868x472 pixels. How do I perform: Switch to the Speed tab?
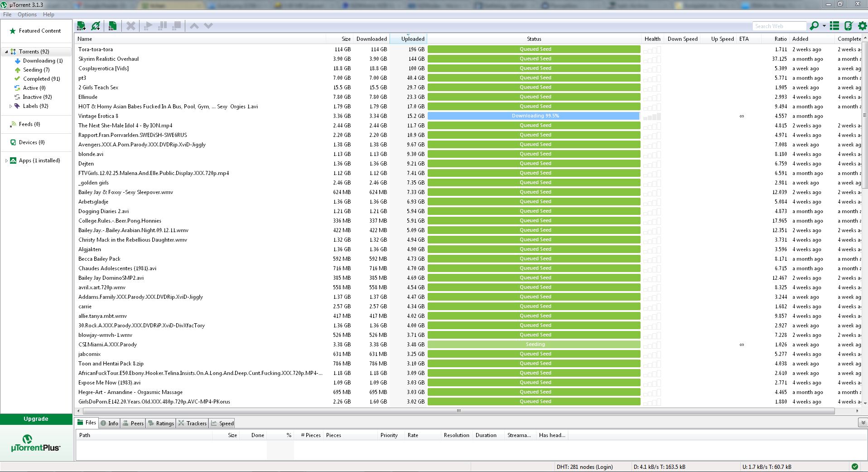coord(222,423)
